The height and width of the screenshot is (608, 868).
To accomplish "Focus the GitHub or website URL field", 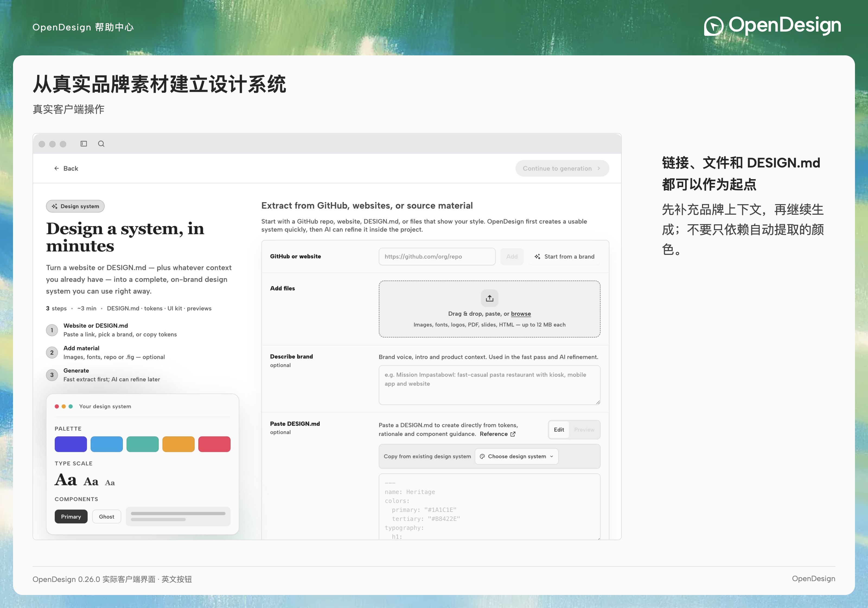I will pyautogui.click(x=437, y=256).
